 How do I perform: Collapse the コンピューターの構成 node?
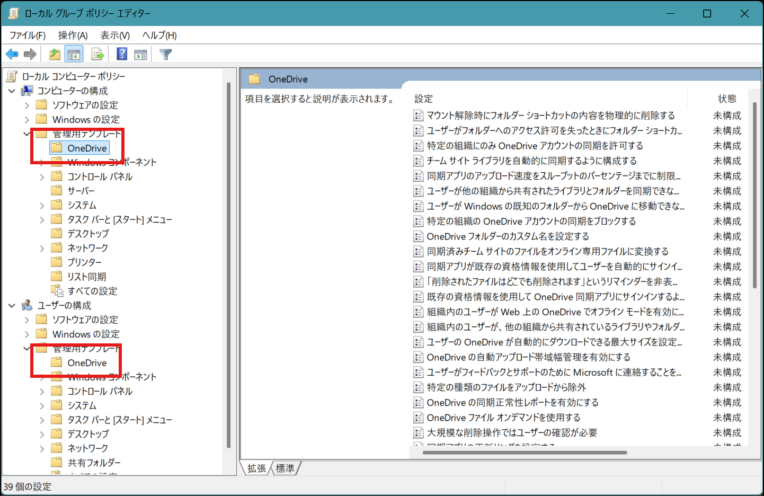tap(12, 91)
